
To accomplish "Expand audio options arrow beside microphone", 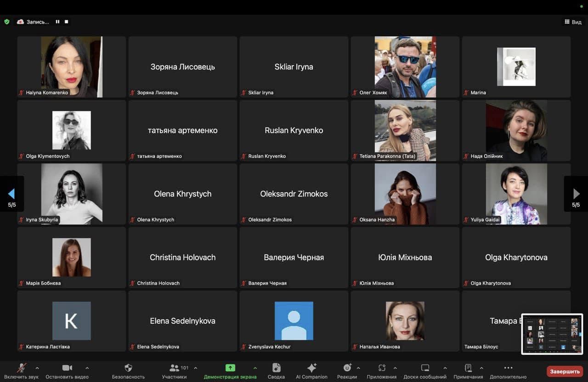I will 37,368.
